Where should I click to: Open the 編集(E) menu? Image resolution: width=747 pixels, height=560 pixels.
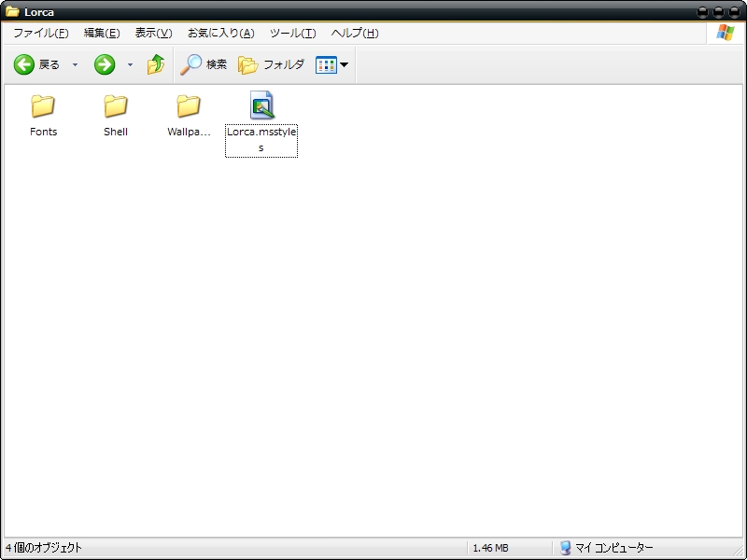click(x=102, y=33)
